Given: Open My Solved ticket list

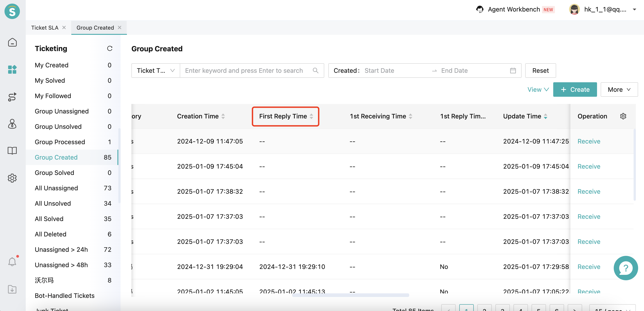Looking at the screenshot, I should point(73,80).
